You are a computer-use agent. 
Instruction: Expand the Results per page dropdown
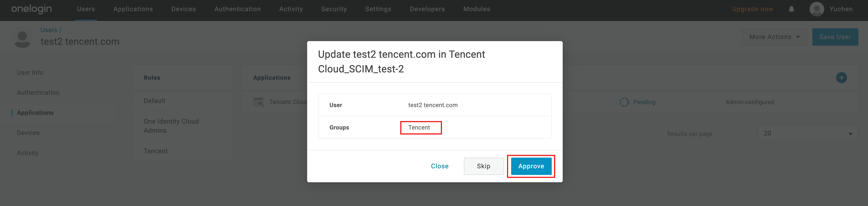[807, 134]
